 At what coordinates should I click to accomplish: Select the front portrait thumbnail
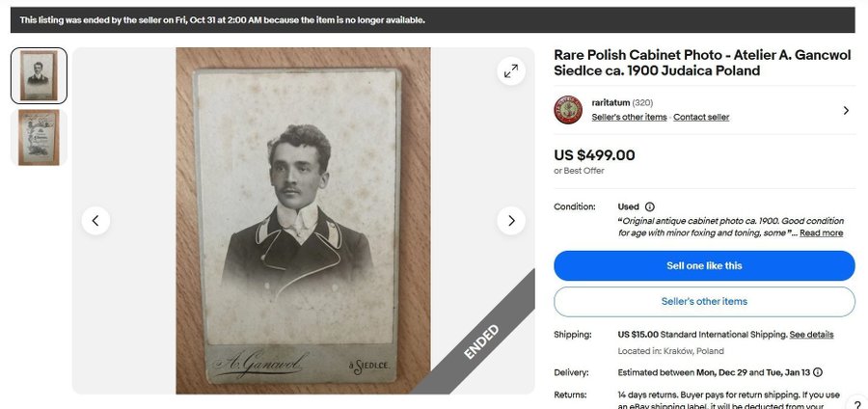tap(39, 76)
